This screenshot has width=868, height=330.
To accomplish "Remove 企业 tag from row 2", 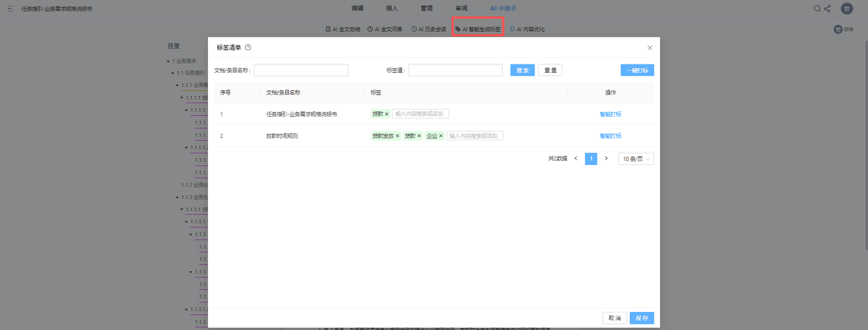I will pyautogui.click(x=441, y=136).
